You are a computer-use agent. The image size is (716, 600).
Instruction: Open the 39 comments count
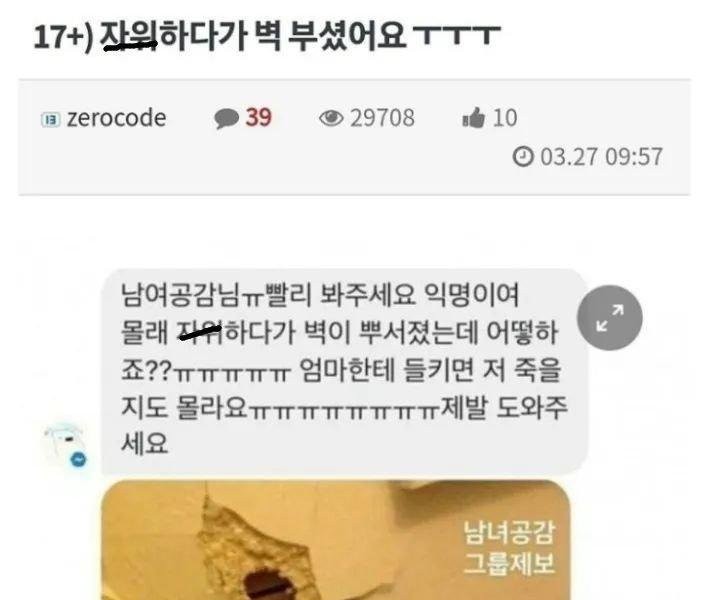(x=258, y=117)
